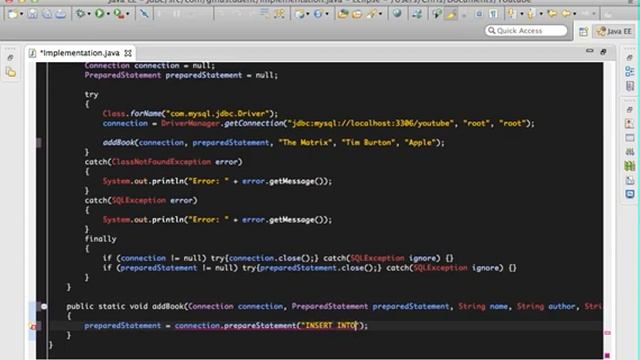Viewport: 640px width, 360px height.
Task: Switch to the Java EE perspective
Action: [614, 31]
